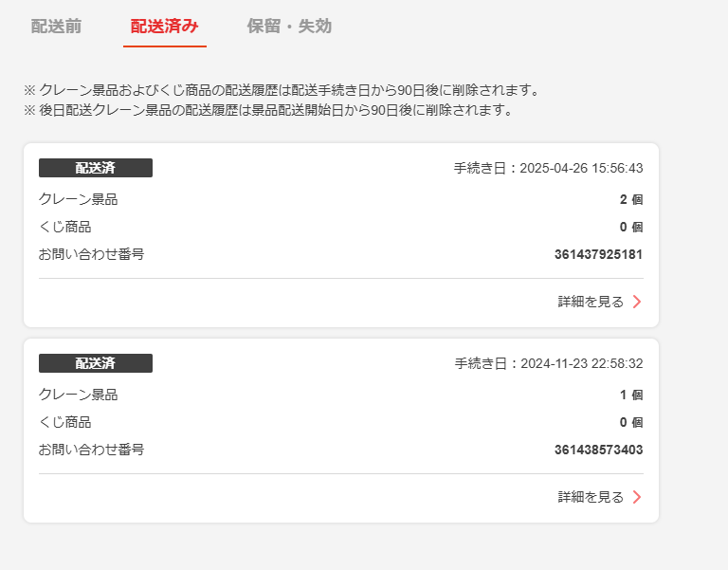This screenshot has height=570, width=728.
Task: Click the お問い合わせ番号 label in the first card
Action: point(91,254)
